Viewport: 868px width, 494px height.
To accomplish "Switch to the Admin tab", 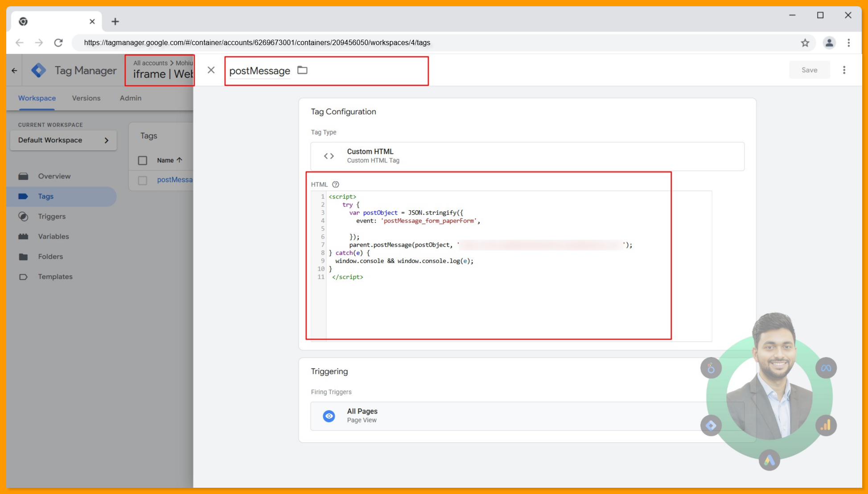I will tap(130, 98).
